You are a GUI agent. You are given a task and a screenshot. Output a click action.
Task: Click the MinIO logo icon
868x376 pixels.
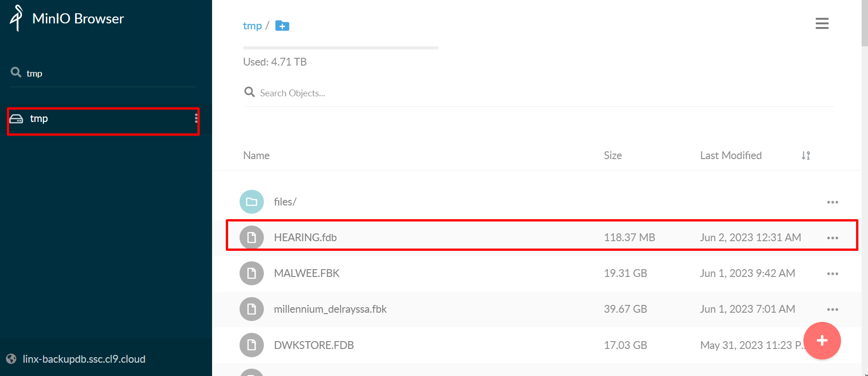16,18
